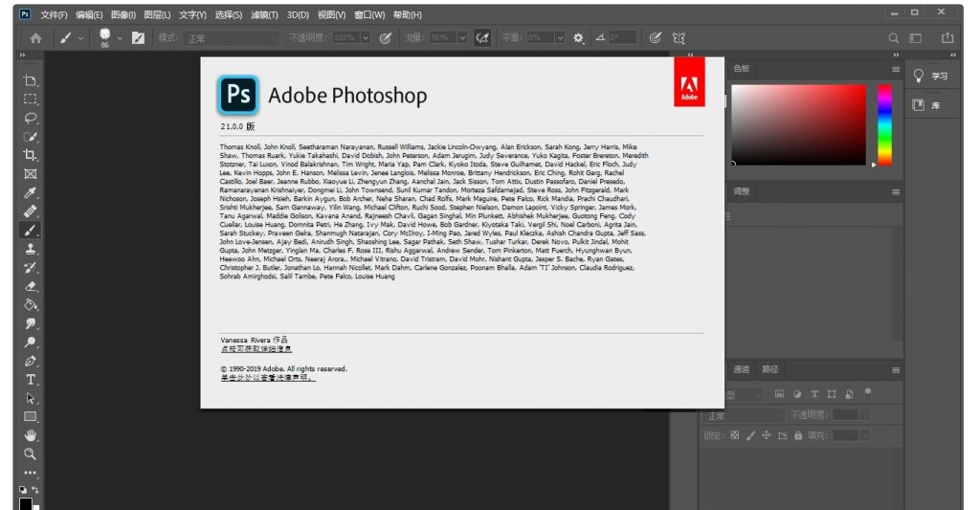Select the Horizontal Type tool
This screenshot has width=980, height=510.
(x=30, y=379)
